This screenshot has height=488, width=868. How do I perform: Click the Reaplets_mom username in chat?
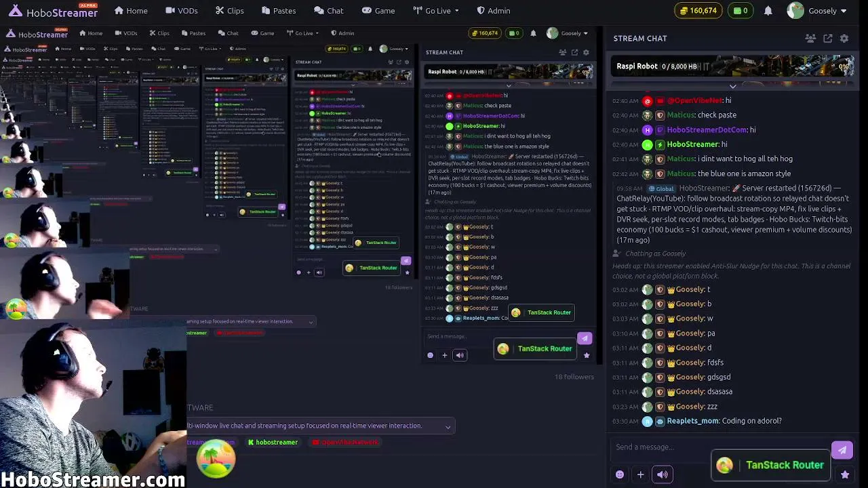coord(692,421)
